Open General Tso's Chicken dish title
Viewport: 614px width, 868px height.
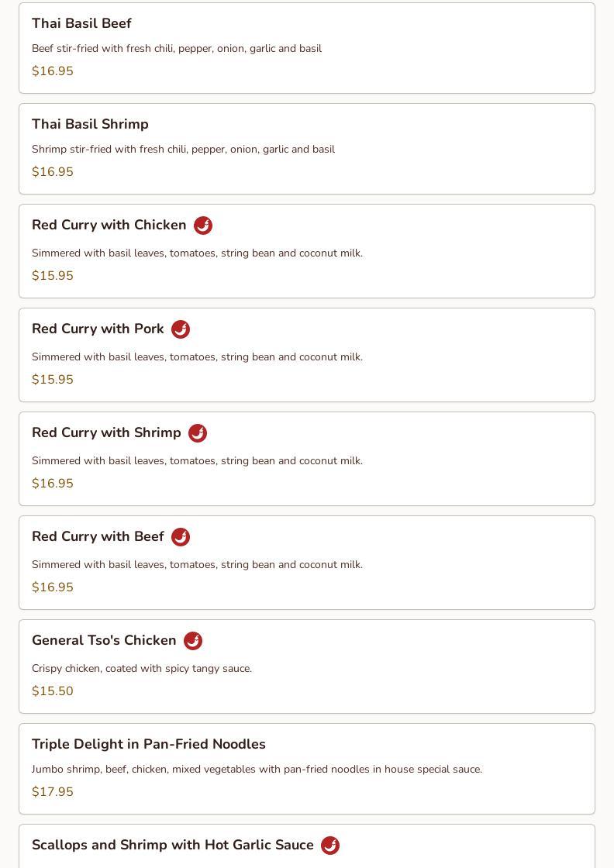click(104, 640)
